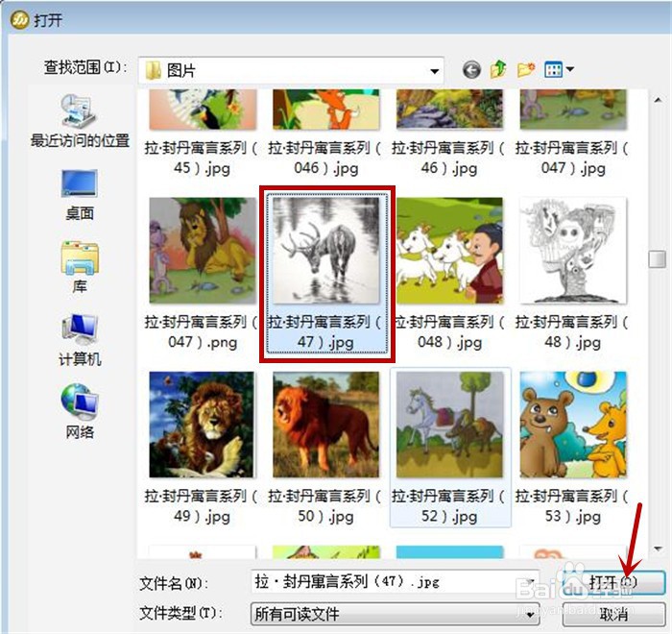Click the 取消 button
The image size is (672, 634).
click(x=613, y=614)
